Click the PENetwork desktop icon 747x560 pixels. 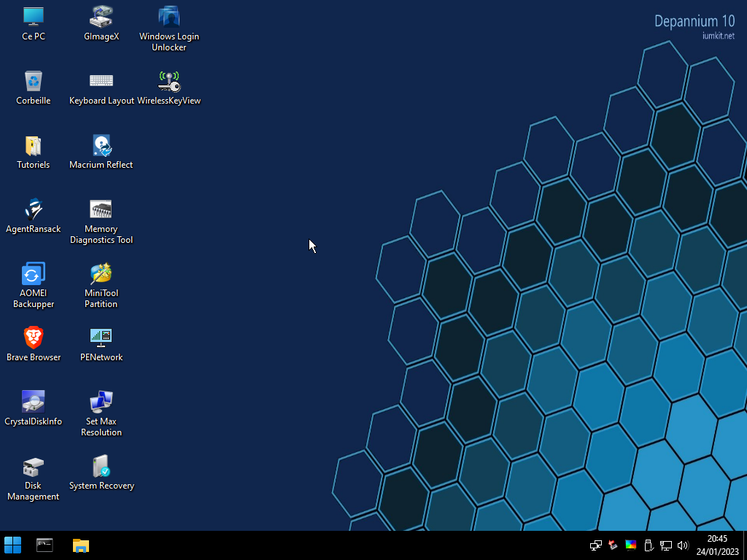pyautogui.click(x=101, y=345)
